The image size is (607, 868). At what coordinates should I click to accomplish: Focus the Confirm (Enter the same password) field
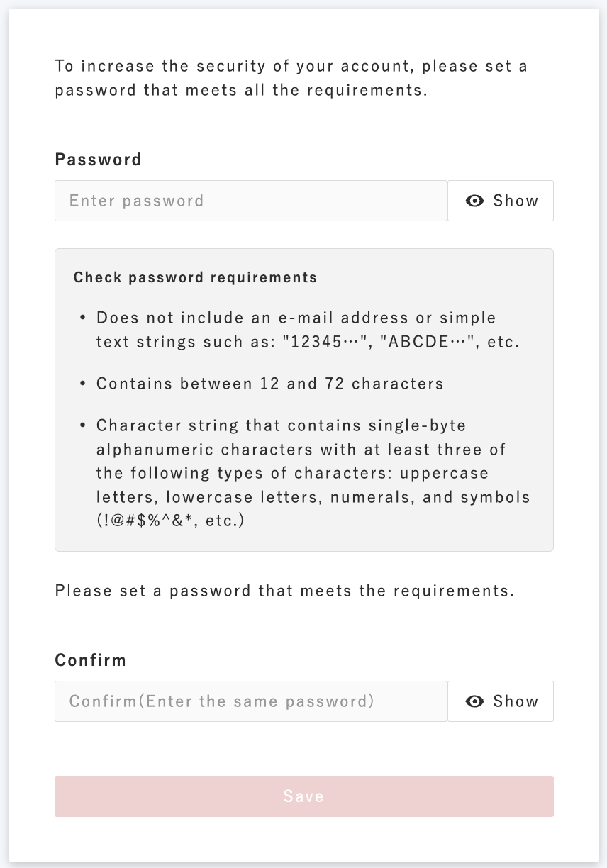point(251,701)
